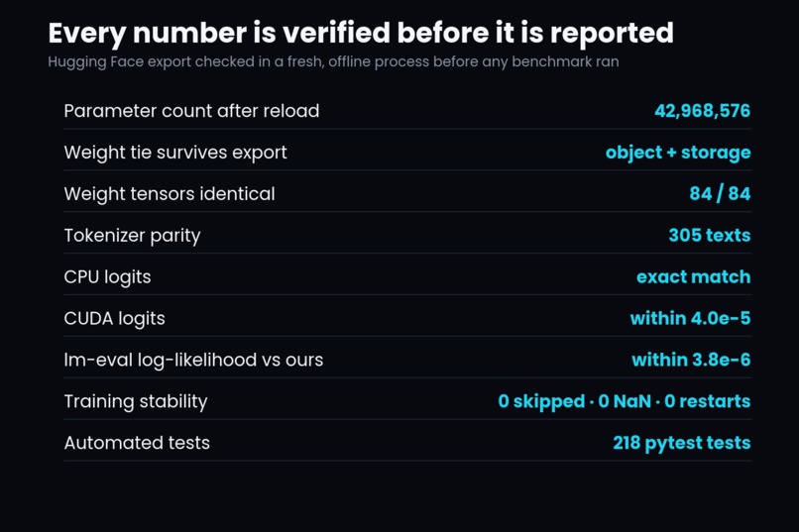This screenshot has height=532, width=799.
Task: Select the lm-eval log-likelihood vs ours label
Action: click(193, 361)
